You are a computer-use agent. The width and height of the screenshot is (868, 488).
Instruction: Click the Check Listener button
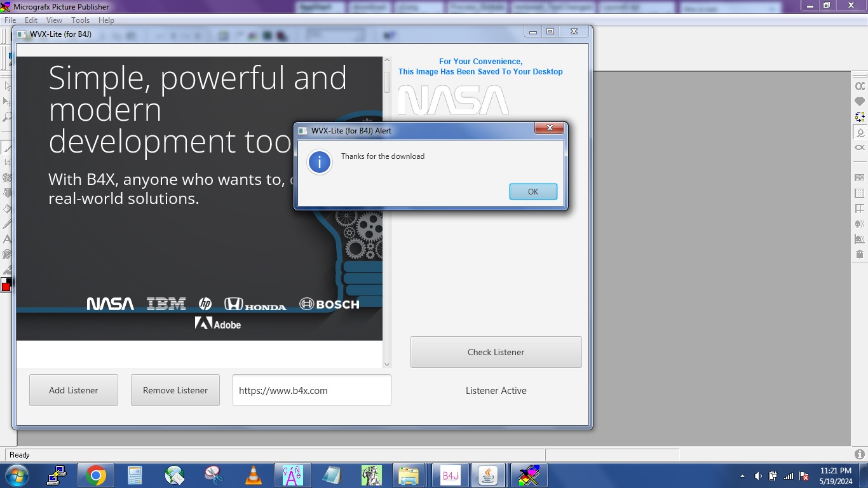point(496,352)
